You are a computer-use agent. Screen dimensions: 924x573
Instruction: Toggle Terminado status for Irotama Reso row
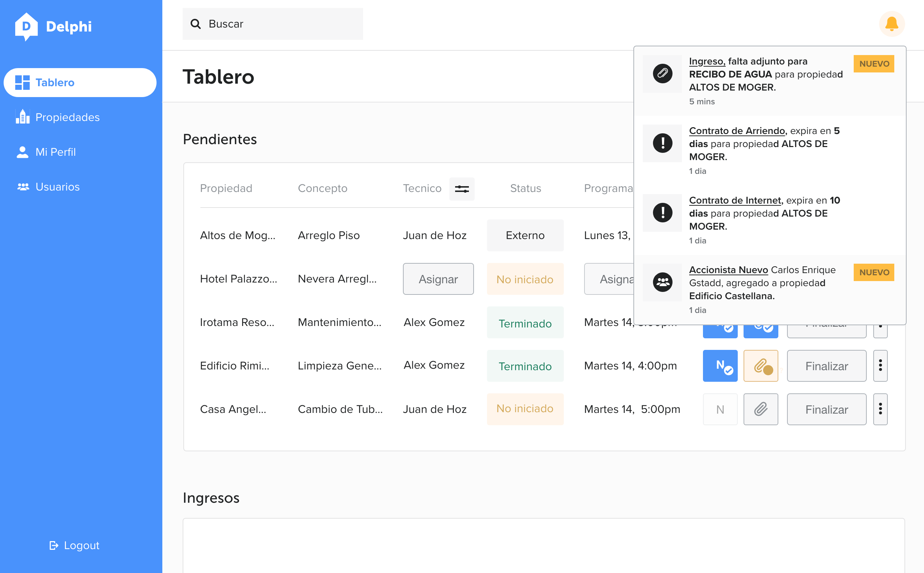(x=525, y=323)
